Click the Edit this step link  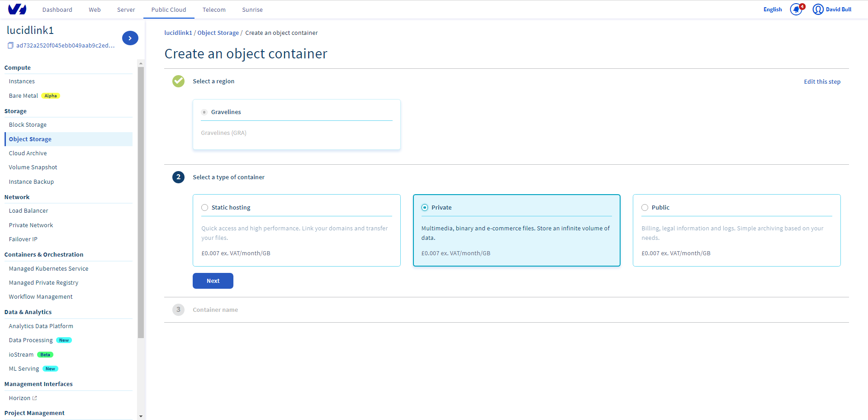coord(822,82)
